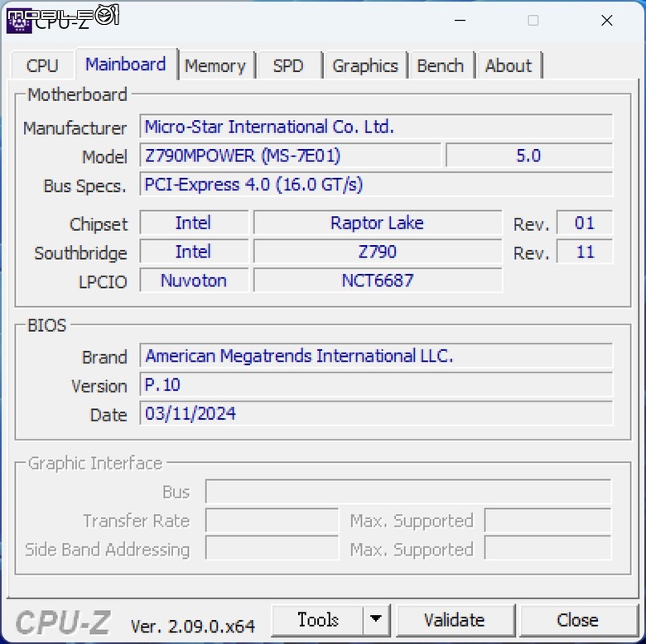Click the BIOS Version P.10 field
Image resolution: width=646 pixels, height=644 pixels.
coord(376,385)
